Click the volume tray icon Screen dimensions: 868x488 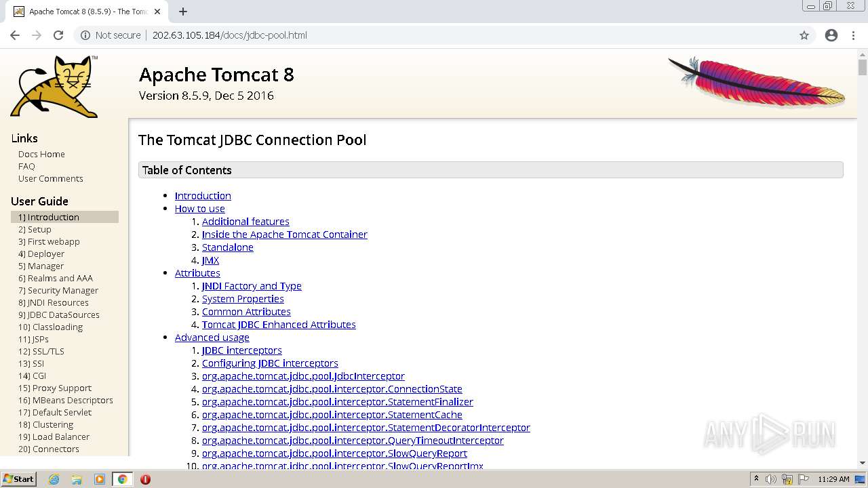pos(772,479)
